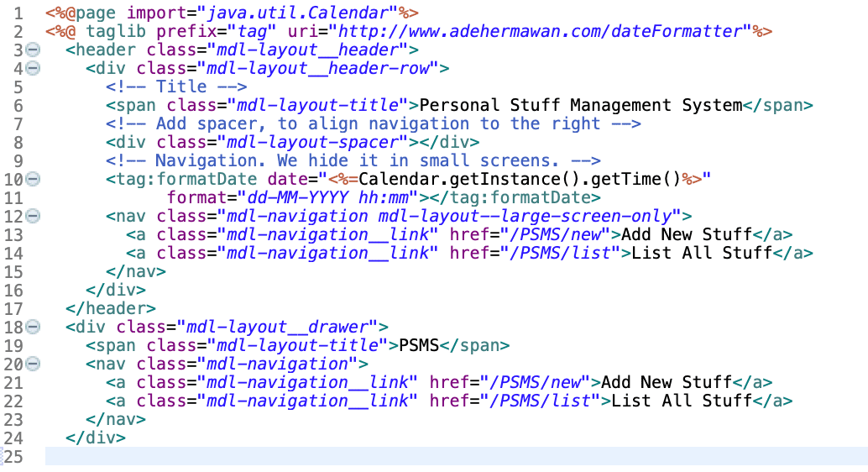Collapse the large-screen-only nav fold on line 12
The width and height of the screenshot is (868, 472).
pyautogui.click(x=33, y=217)
